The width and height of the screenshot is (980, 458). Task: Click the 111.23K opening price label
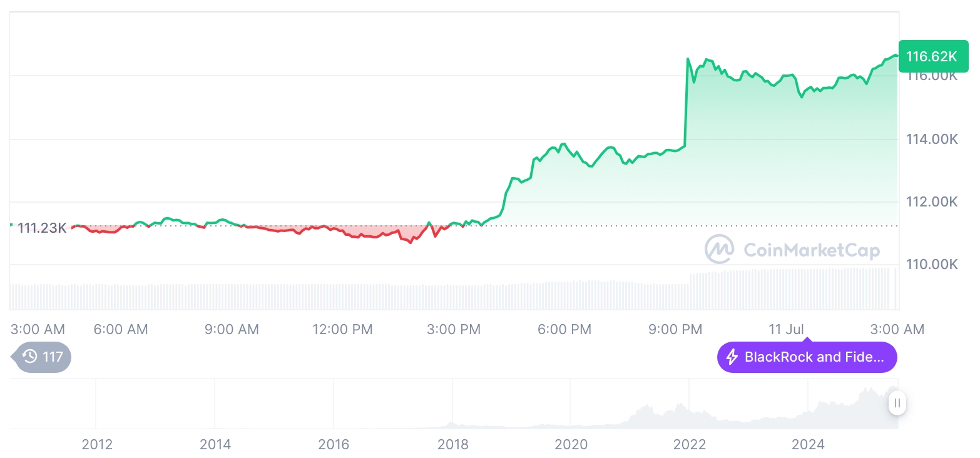point(41,228)
